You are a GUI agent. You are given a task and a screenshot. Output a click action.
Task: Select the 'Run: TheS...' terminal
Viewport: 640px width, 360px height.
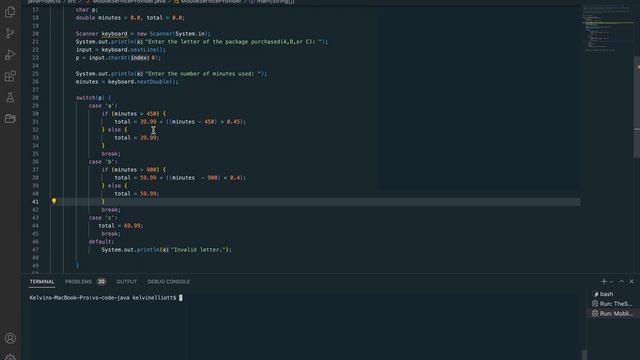[611, 304]
